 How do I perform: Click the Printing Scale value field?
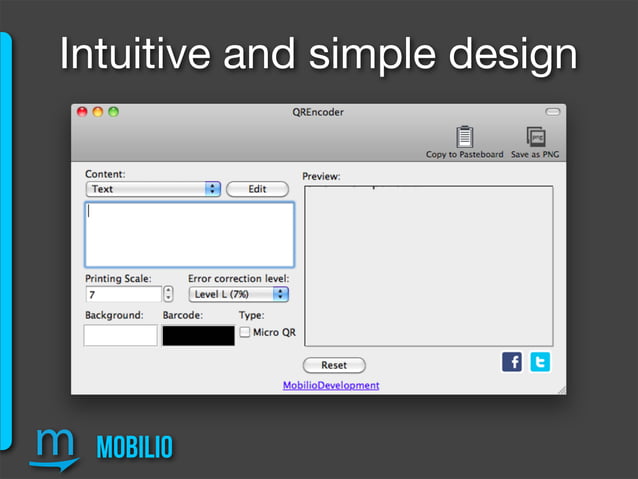[x=124, y=294]
